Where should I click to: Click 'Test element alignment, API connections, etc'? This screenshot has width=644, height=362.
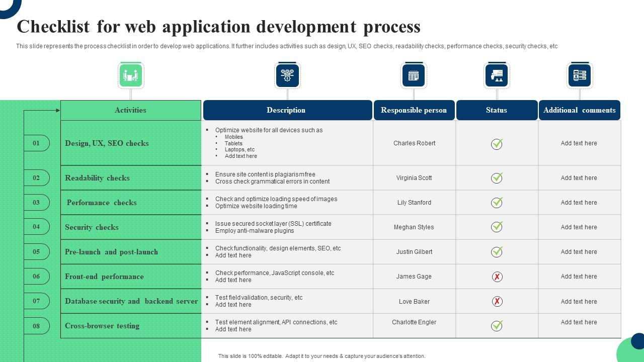pos(276,322)
